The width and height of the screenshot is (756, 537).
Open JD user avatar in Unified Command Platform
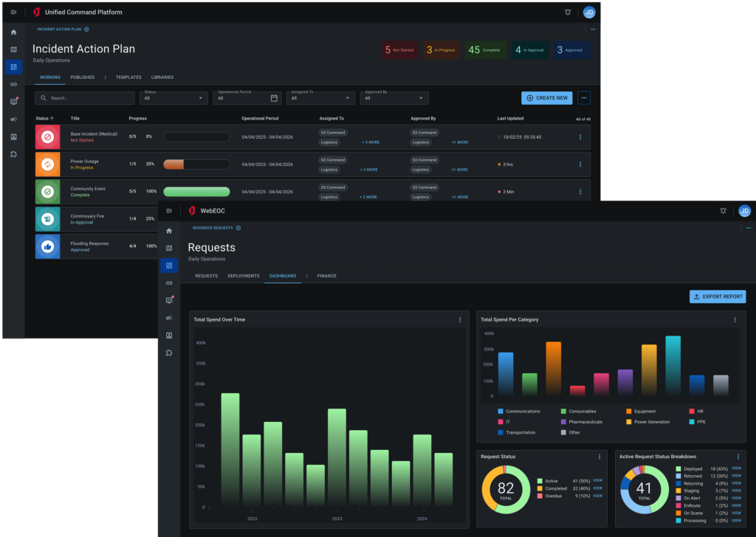[588, 12]
